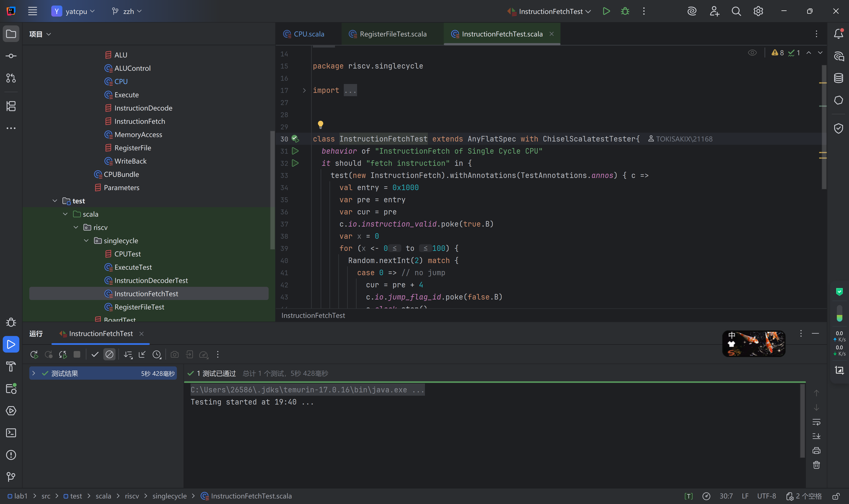Click the Search Everywhere magnifier icon
This screenshot has width=849, height=504.
[736, 11]
